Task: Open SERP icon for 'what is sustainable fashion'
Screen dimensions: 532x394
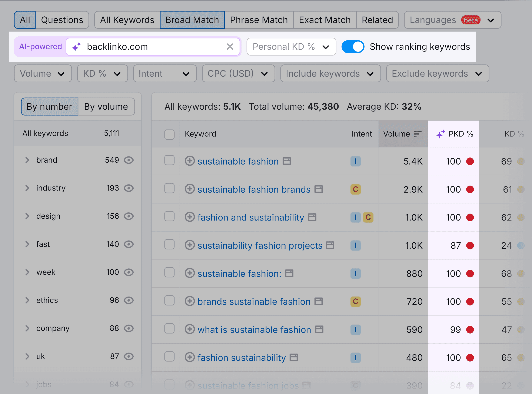Action: click(319, 330)
